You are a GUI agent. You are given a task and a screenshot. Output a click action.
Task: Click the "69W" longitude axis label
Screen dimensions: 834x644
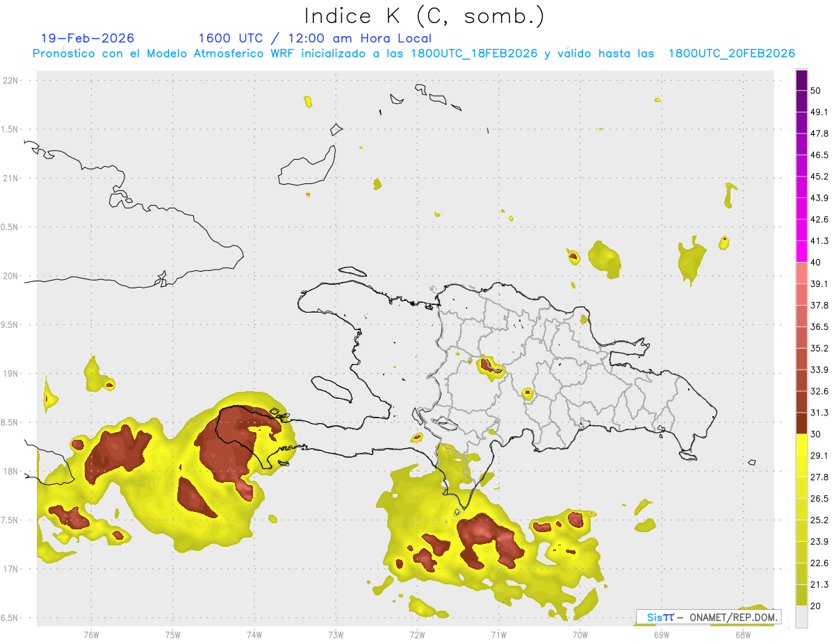(662, 634)
